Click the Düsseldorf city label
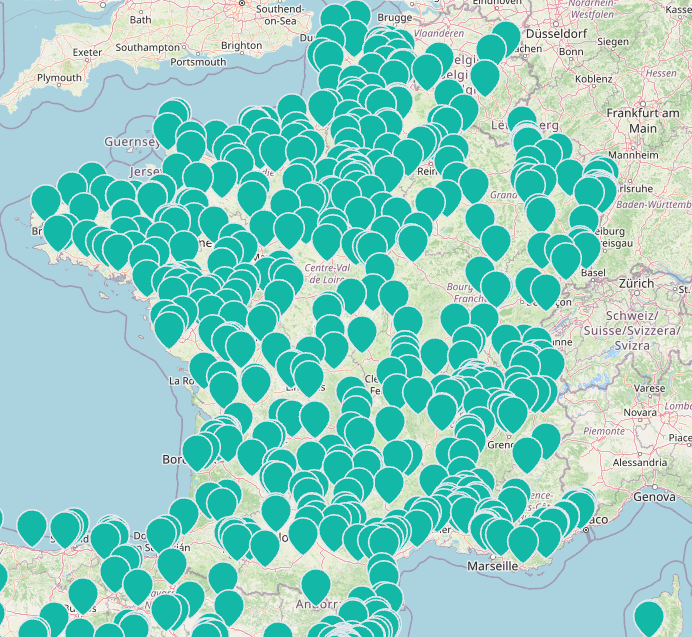Screen dimensions: 692x637 click(557, 34)
